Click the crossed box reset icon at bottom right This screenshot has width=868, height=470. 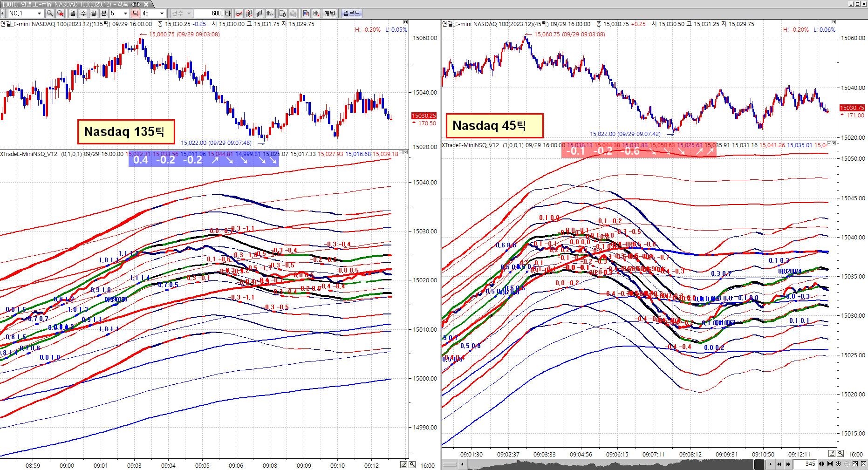point(863,464)
